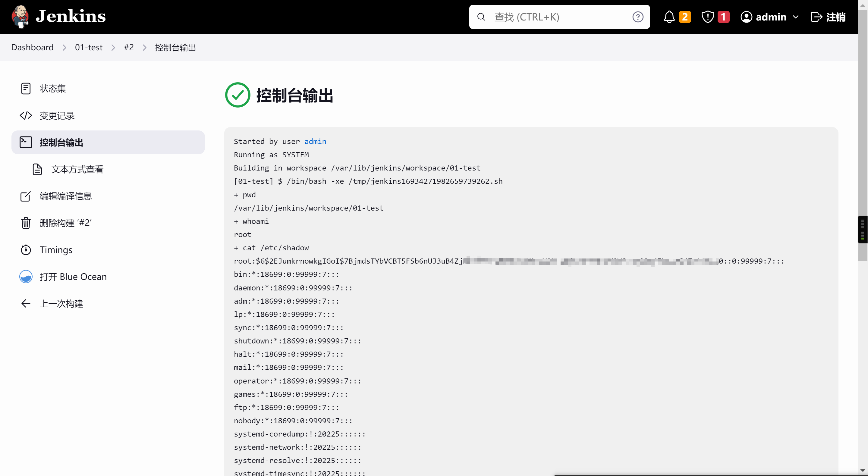Expand the chevron after Dashboard breadcrumb
This screenshot has height=476, width=868.
click(64, 48)
